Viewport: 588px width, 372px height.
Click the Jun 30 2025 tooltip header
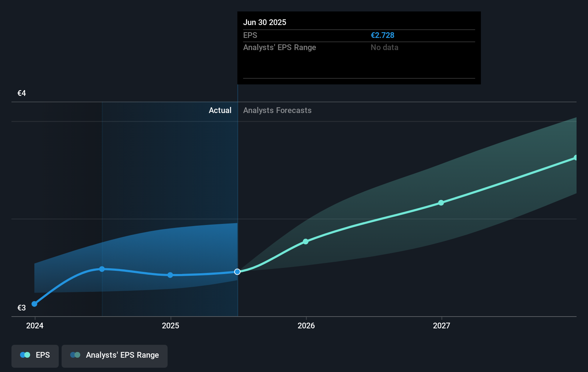pos(265,22)
